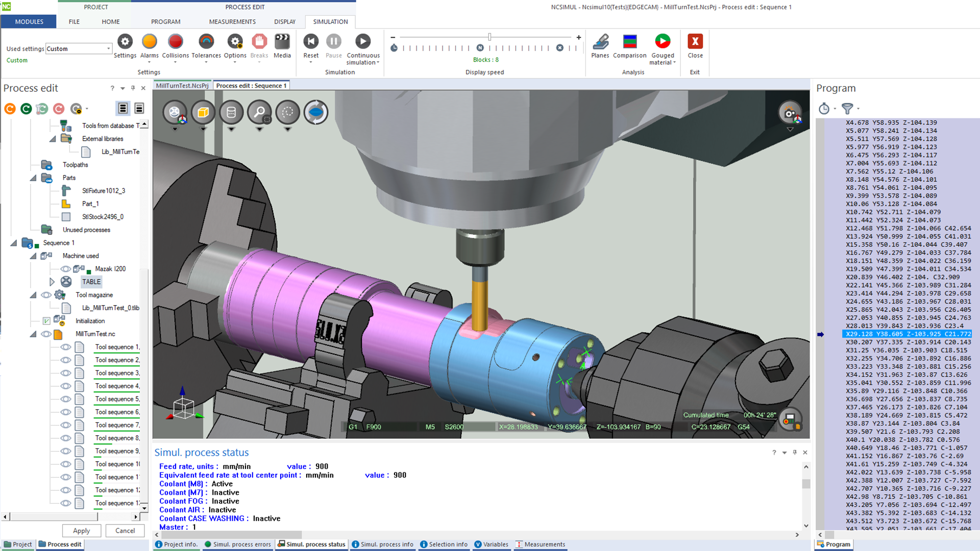Open the Planes section tool

(600, 42)
